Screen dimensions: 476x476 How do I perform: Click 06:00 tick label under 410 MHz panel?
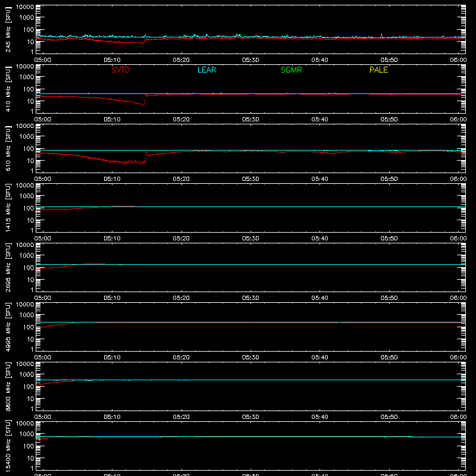point(458,120)
